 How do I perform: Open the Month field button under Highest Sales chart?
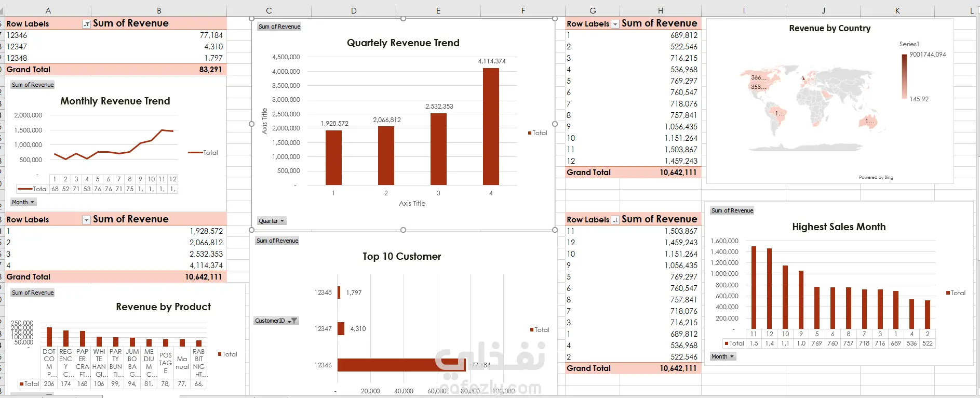723,356
